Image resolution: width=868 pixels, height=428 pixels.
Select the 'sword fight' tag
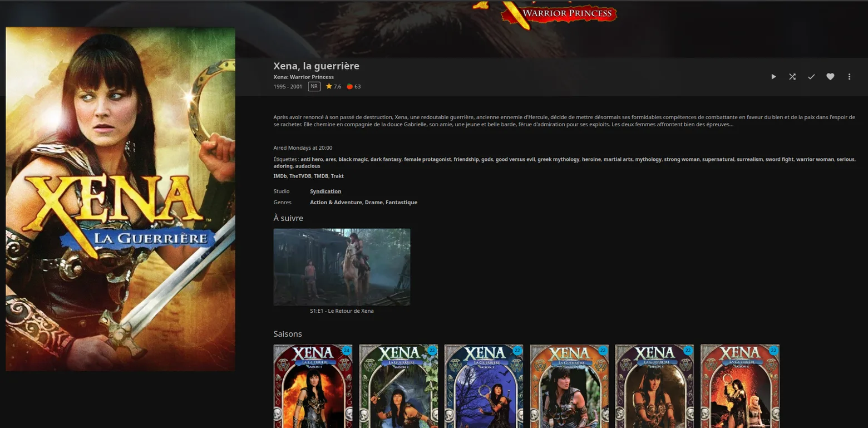point(780,160)
